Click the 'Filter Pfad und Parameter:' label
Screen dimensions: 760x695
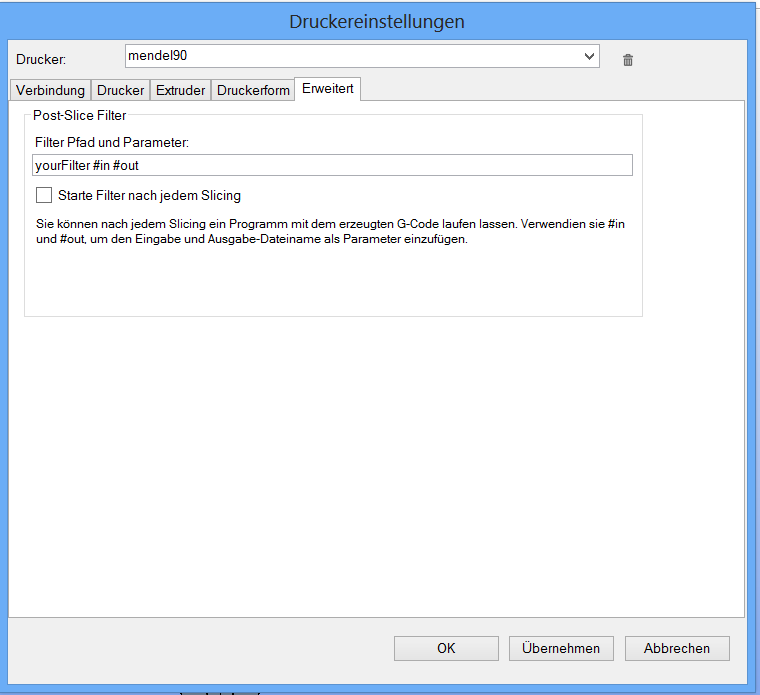[112, 143]
